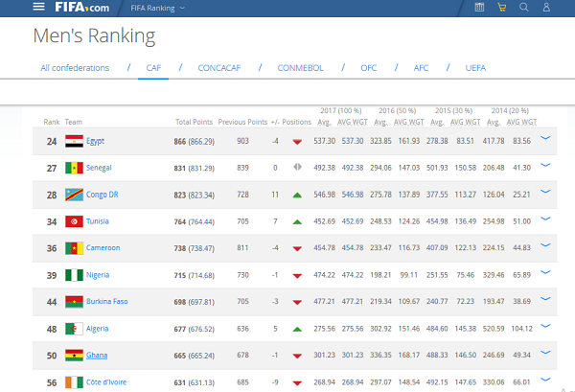
Task: Expand the Tunisia row details chevron
Action: tap(545, 219)
